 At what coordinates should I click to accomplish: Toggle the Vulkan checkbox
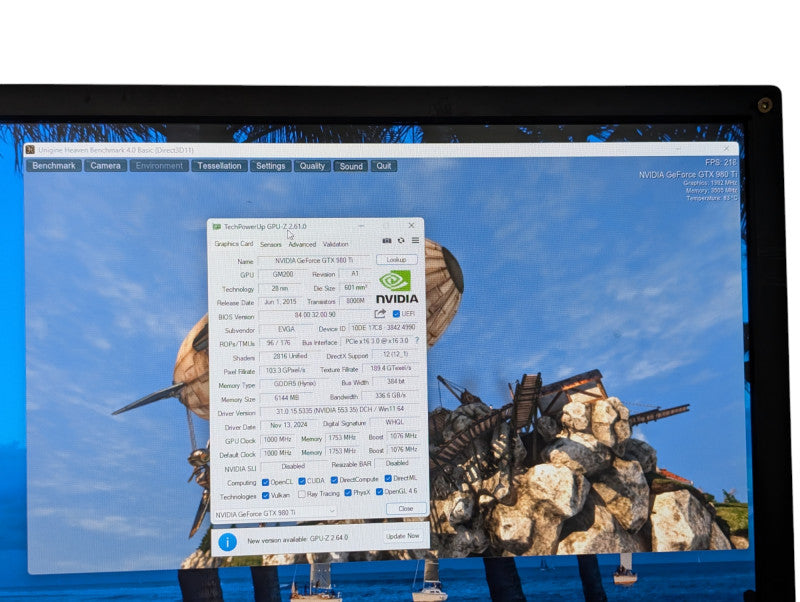click(x=265, y=495)
